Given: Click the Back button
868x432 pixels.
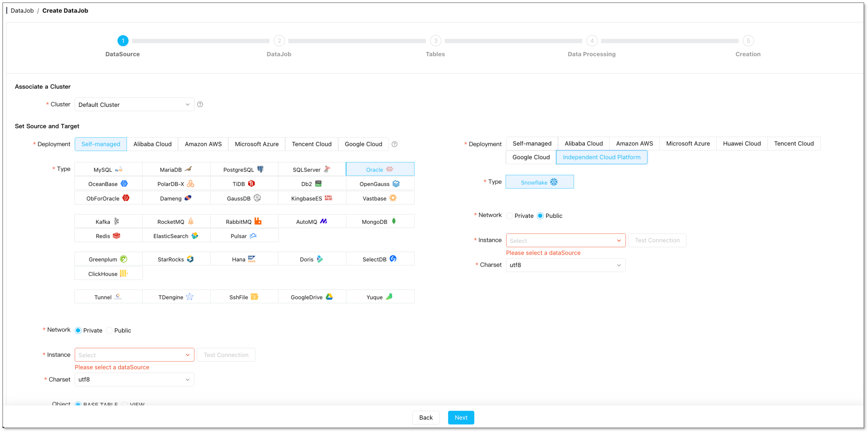Looking at the screenshot, I should pos(426,417).
